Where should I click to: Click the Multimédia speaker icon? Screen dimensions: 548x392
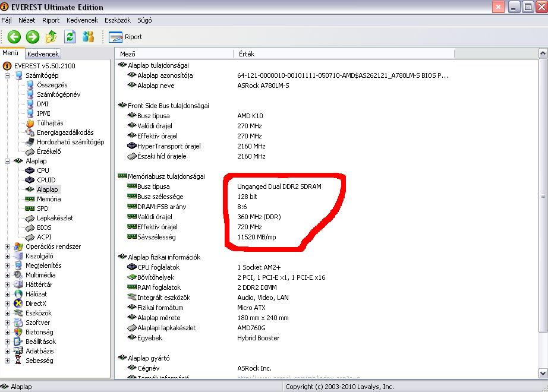coord(18,275)
